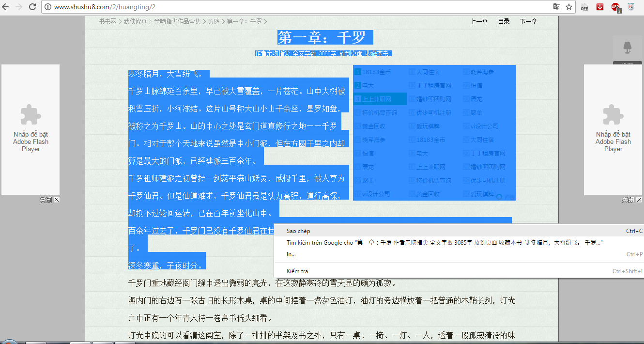Open the Adblock Plus extension icon
The width and height of the screenshot is (644, 344).
(x=615, y=7)
